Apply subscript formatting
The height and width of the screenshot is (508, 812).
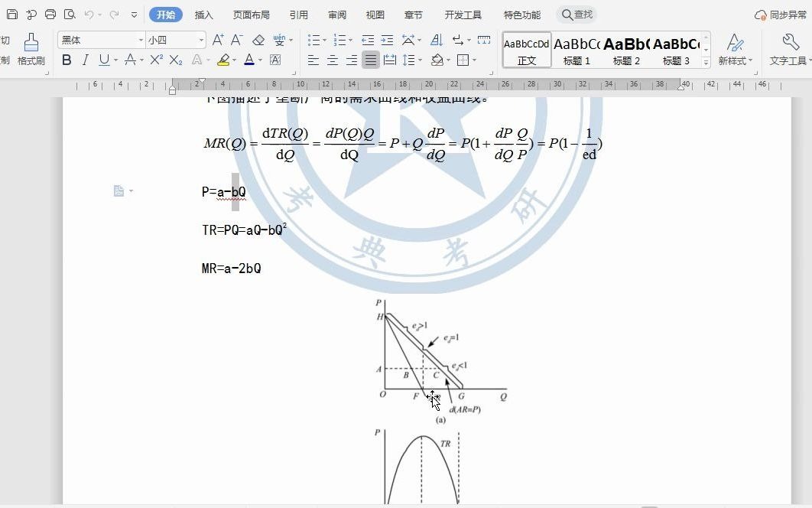click(174, 60)
